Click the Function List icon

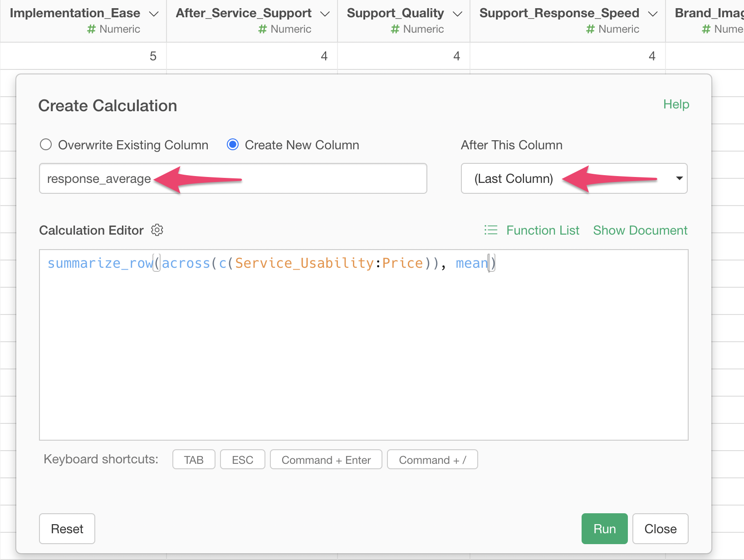pyautogui.click(x=490, y=230)
